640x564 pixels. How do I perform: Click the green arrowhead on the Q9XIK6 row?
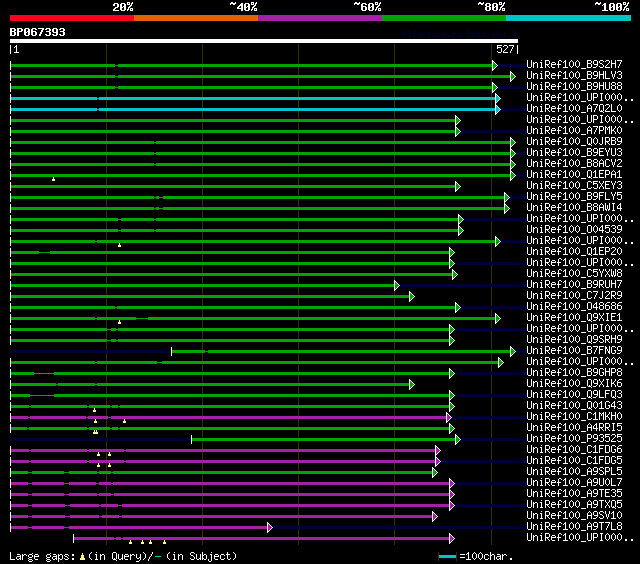(x=412, y=384)
